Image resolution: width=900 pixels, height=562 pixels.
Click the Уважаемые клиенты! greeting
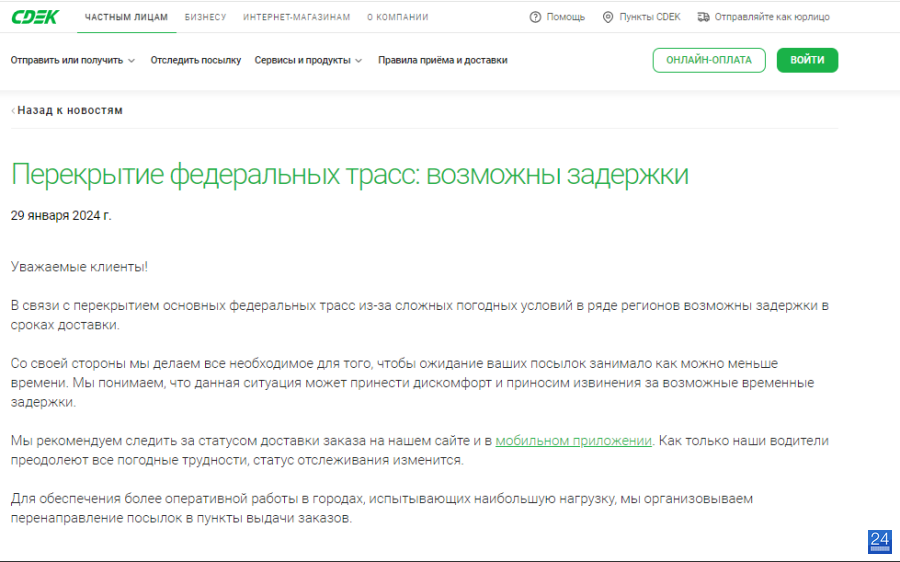pyautogui.click(x=79, y=267)
